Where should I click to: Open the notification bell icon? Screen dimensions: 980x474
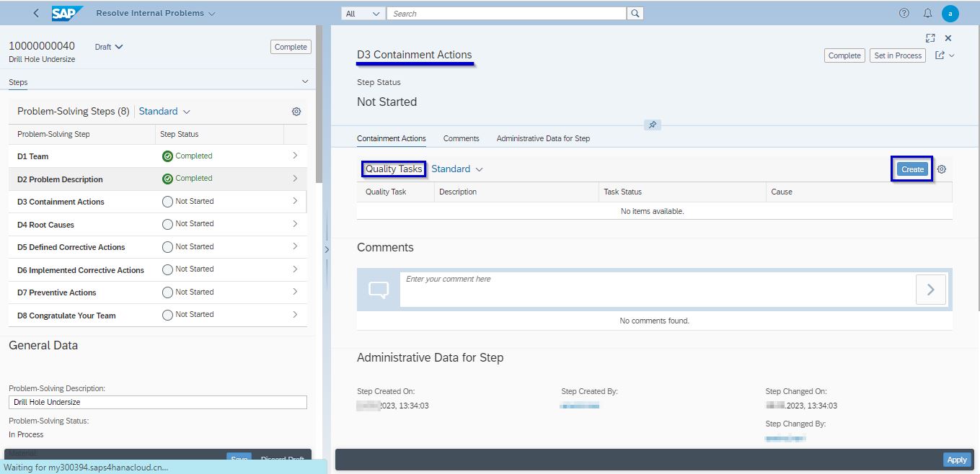(929, 13)
